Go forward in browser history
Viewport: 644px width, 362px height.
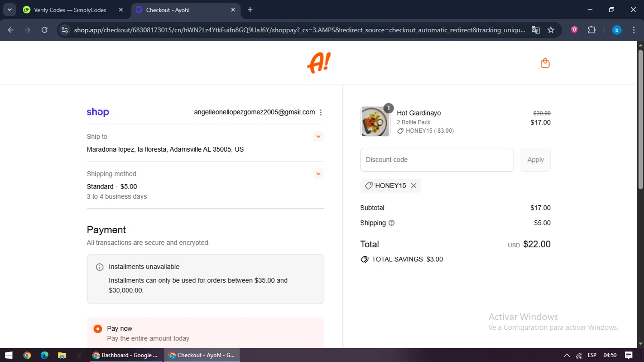click(x=27, y=30)
